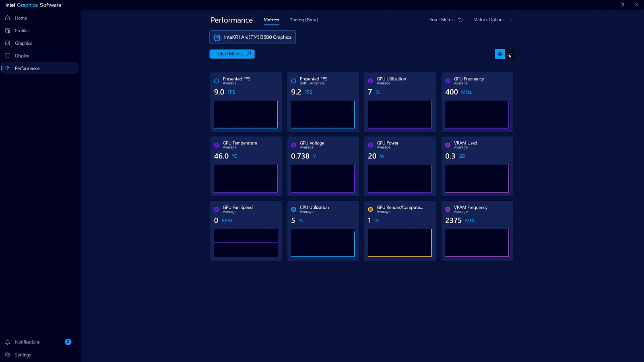Click the GPU chip icon on device button

pos(217,37)
